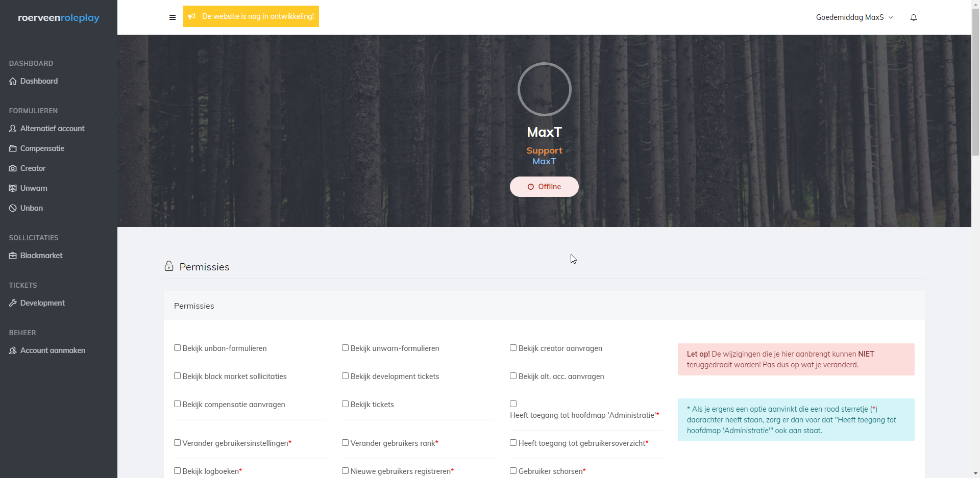Viewport: 980px width, 478px height.
Task: Click the MaxT profile avatar circle
Action: coord(544,89)
